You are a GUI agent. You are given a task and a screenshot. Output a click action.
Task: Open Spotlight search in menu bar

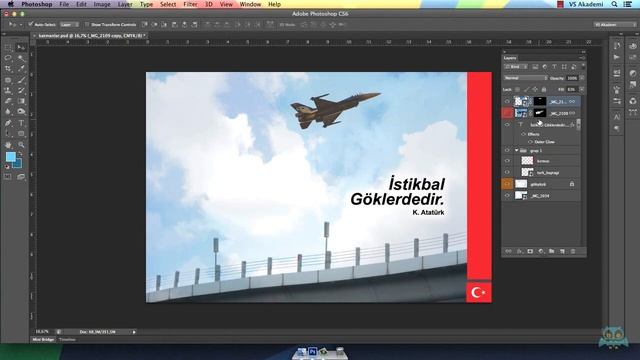coord(614,4)
